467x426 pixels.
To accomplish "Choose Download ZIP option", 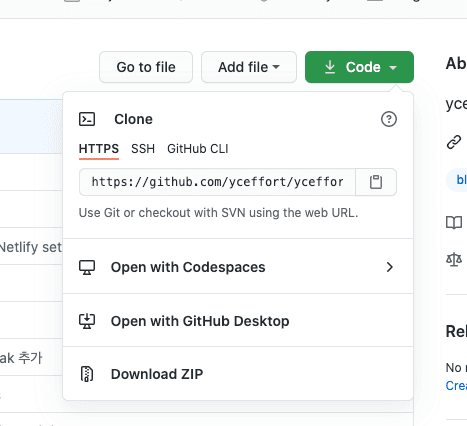I will pos(238,374).
